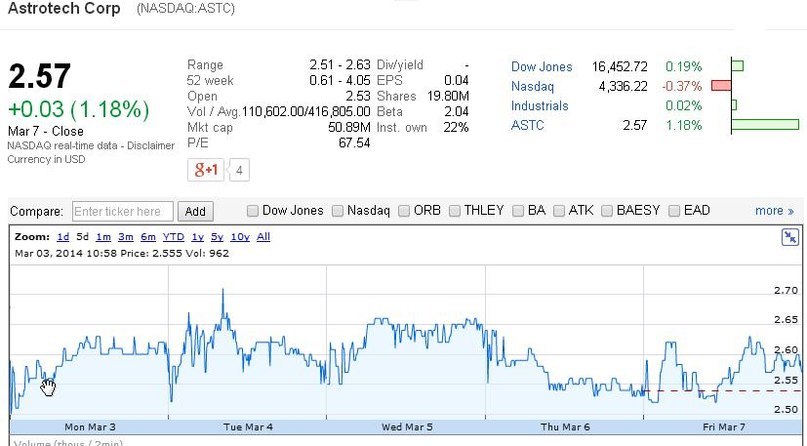
Task: Click the Nasdaq red change bar
Action: tap(721, 85)
